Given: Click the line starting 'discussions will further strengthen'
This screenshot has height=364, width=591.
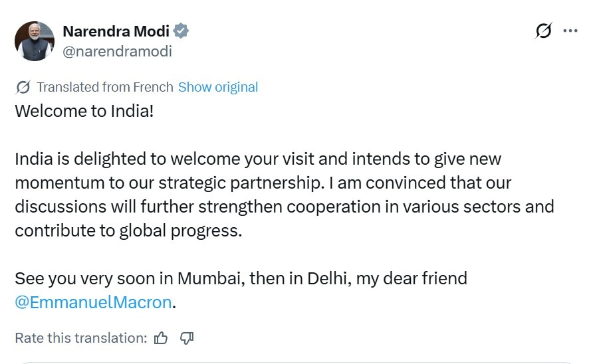Looking at the screenshot, I should coord(284,206).
